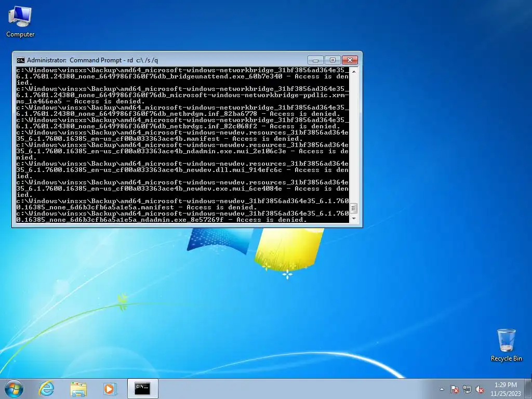Minimize the Command Prompt window
This screenshot has width=532, height=399.
point(315,60)
